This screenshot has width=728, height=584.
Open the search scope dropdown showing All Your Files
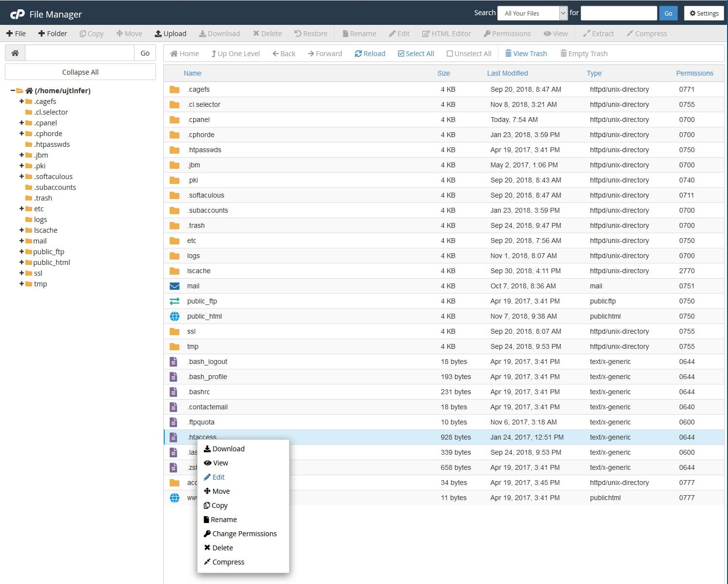click(x=532, y=13)
